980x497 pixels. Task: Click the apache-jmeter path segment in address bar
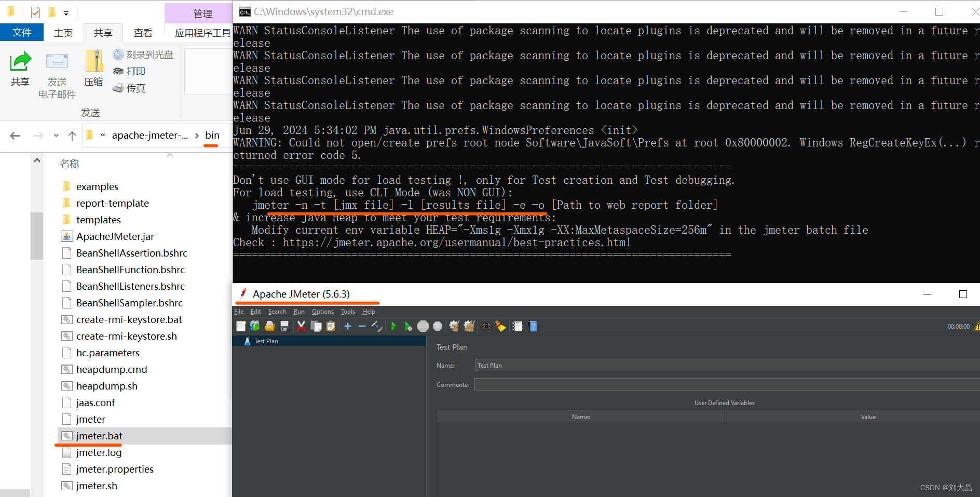pos(150,135)
